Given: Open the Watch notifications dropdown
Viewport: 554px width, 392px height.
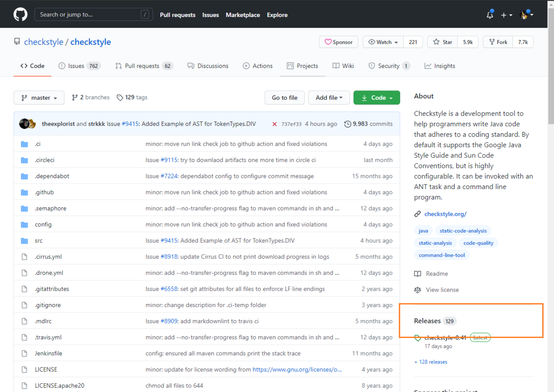Looking at the screenshot, I should pyautogui.click(x=383, y=42).
